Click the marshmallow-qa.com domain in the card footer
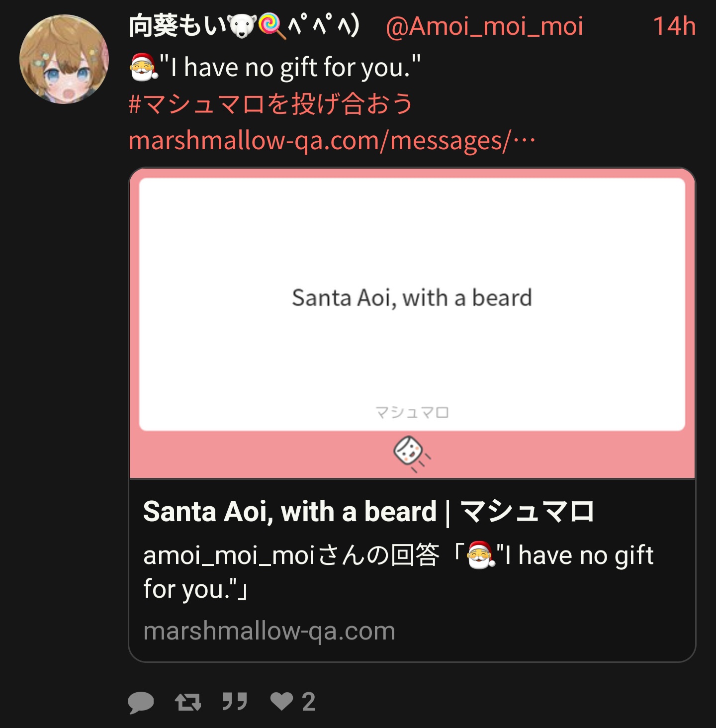 click(269, 631)
